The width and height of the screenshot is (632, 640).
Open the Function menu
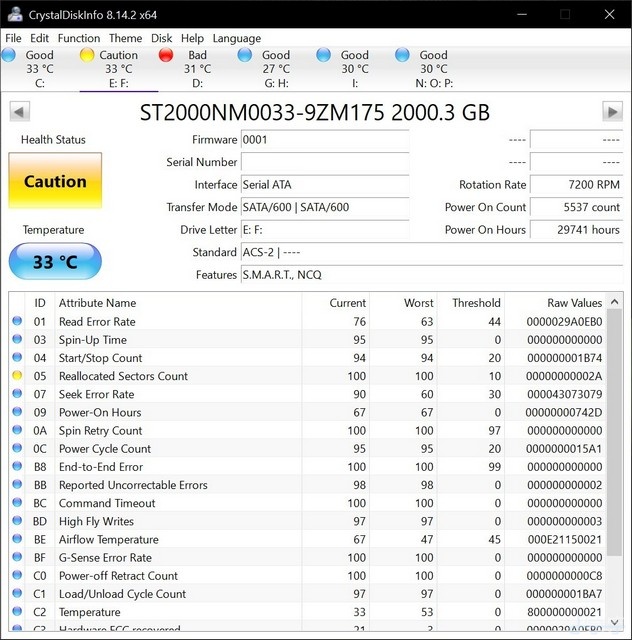click(79, 38)
